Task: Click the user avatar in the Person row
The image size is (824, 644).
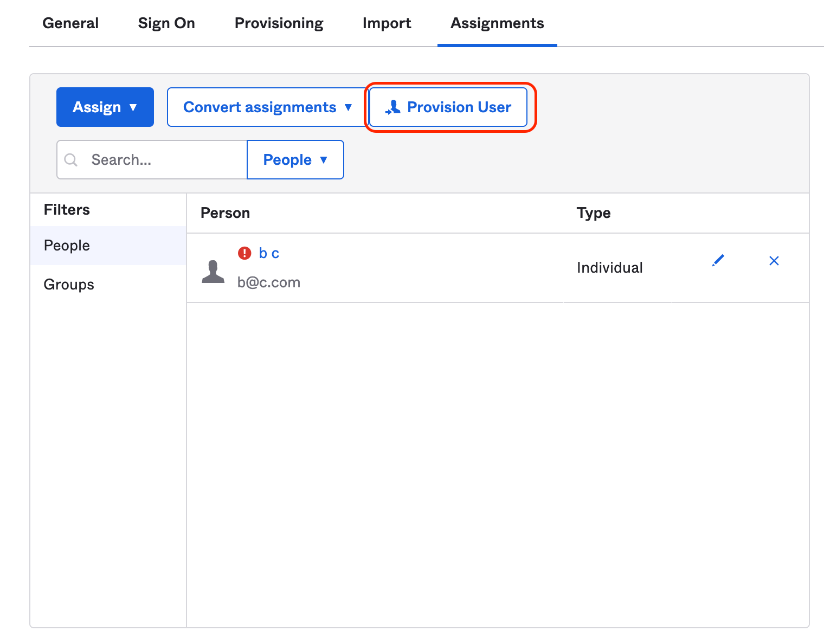Action: 213,271
